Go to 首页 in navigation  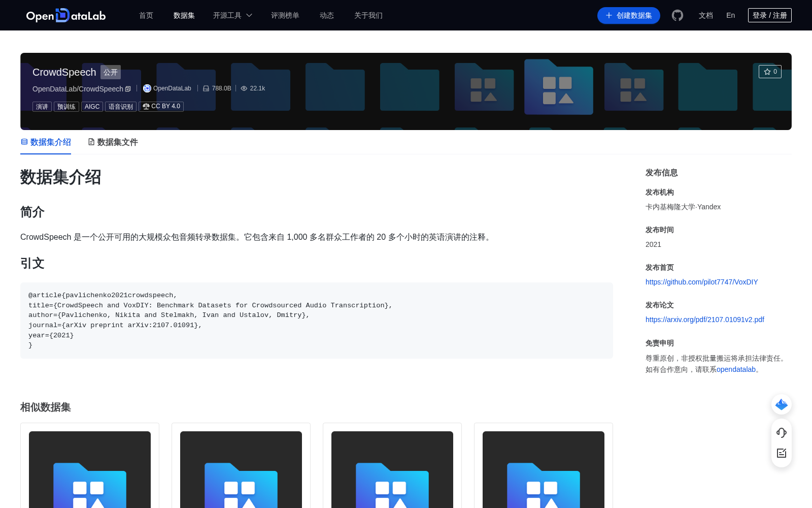(x=146, y=15)
